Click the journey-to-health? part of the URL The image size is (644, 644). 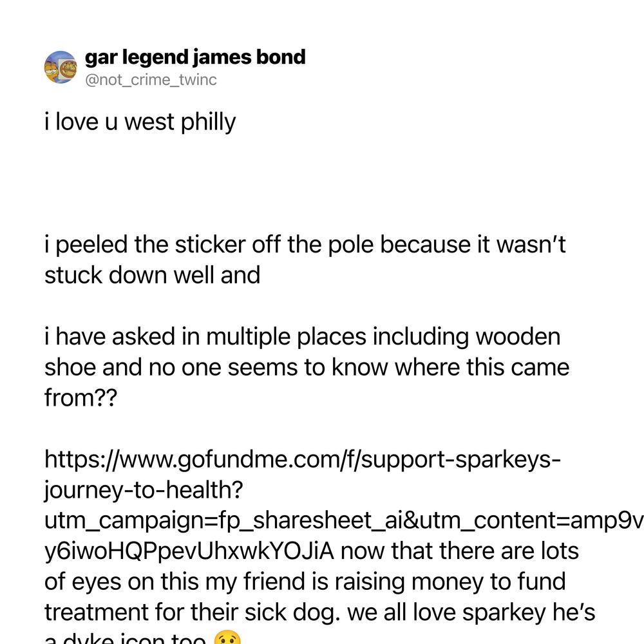coord(144,490)
